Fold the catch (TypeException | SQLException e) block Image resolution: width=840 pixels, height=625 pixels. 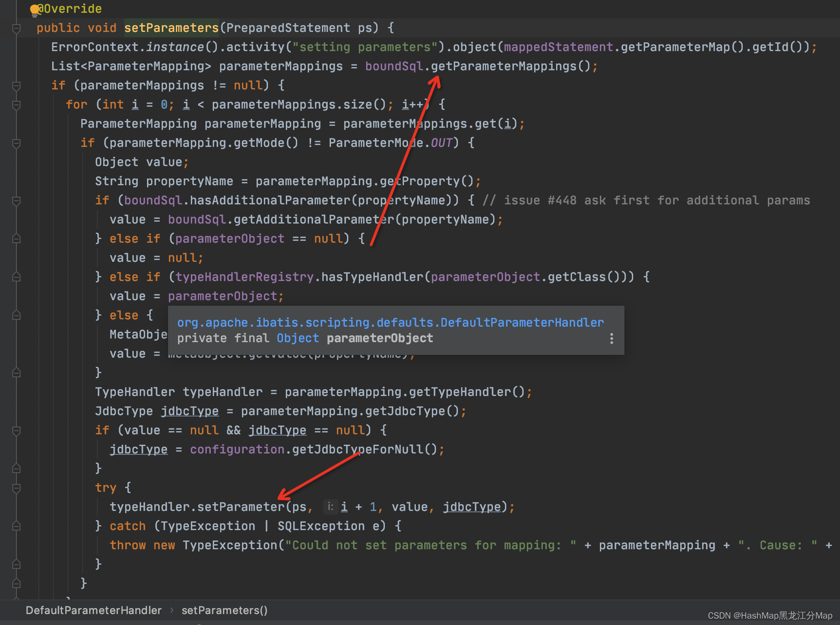(x=16, y=526)
